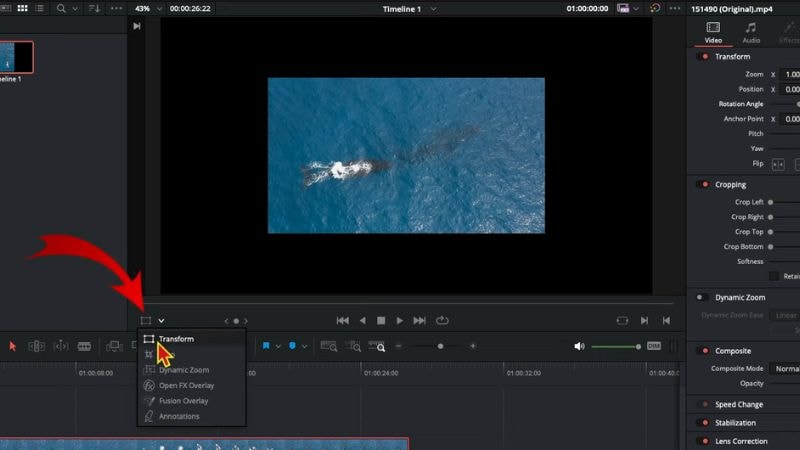This screenshot has height=450, width=800.
Task: Switch to the Audio inspector tab
Action: click(751, 32)
